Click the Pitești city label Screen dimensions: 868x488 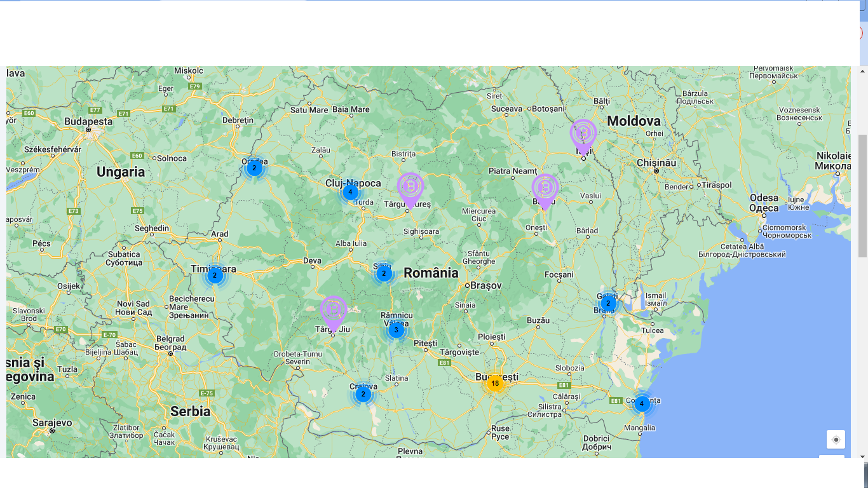pyautogui.click(x=426, y=343)
